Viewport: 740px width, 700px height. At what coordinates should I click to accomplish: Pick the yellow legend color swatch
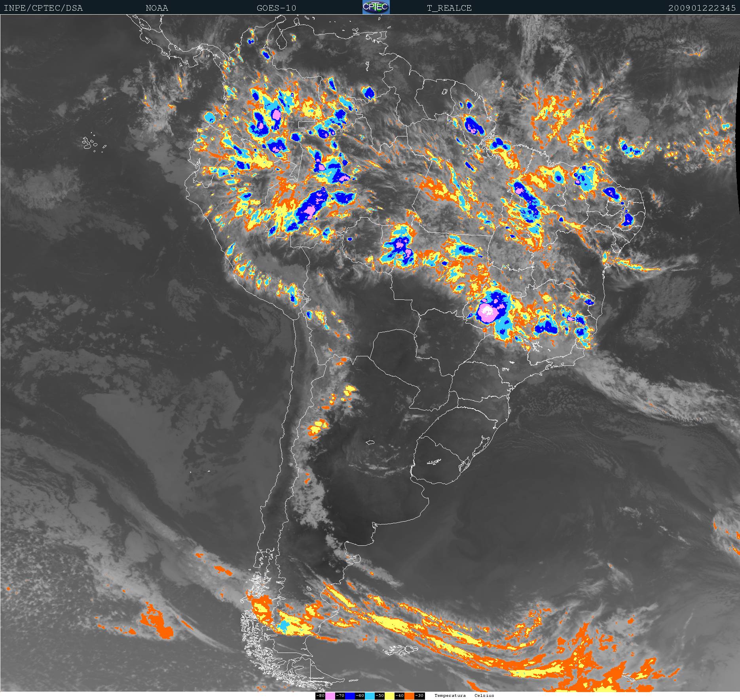pos(389,696)
